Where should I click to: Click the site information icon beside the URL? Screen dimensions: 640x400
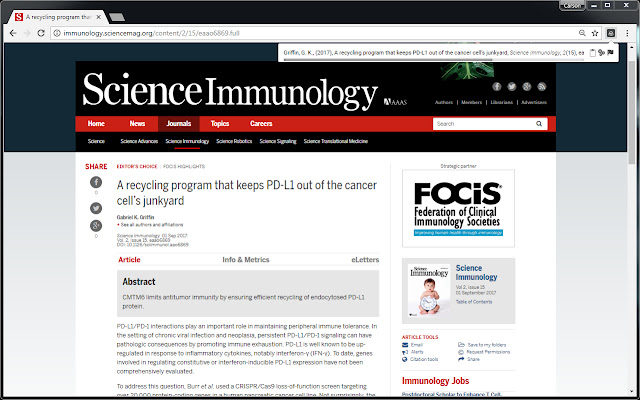(x=57, y=33)
